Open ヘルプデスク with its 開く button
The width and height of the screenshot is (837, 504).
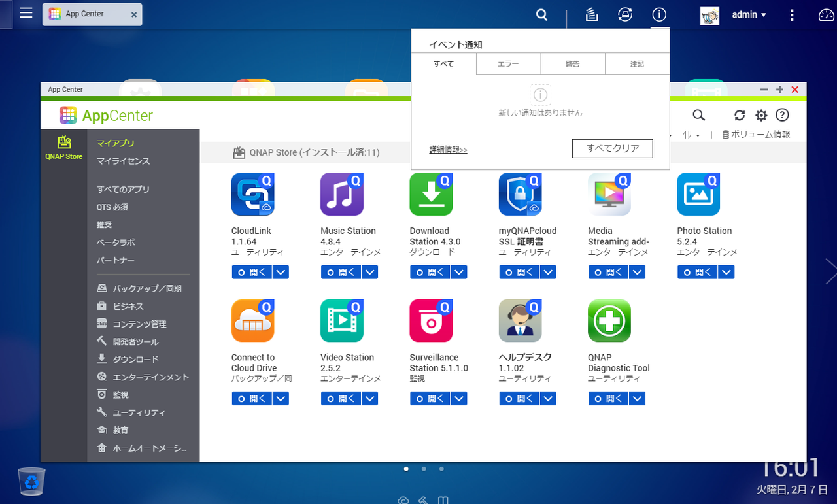point(520,399)
